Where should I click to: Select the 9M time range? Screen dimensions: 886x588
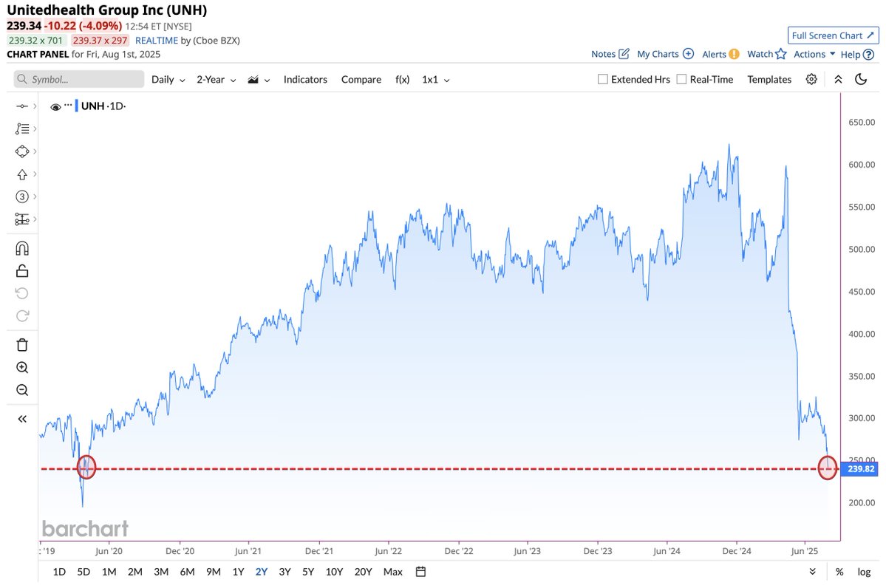pos(213,572)
